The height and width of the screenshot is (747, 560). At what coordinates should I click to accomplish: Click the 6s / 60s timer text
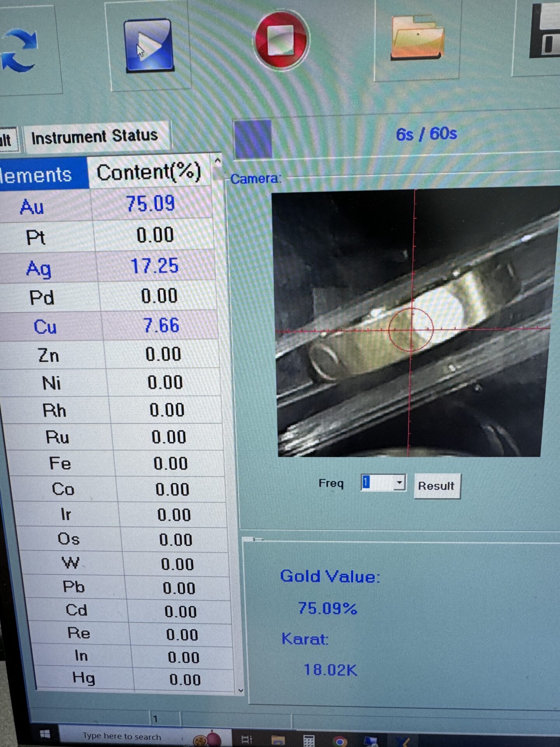point(427,134)
